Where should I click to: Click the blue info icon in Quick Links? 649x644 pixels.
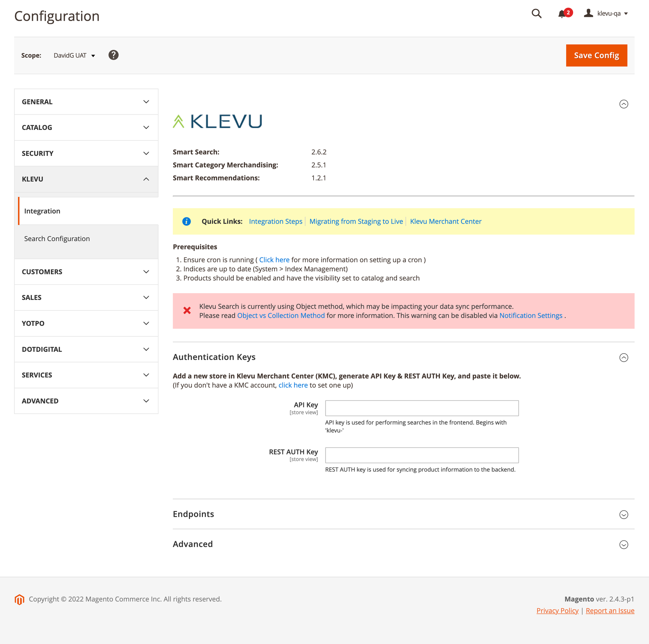(186, 221)
